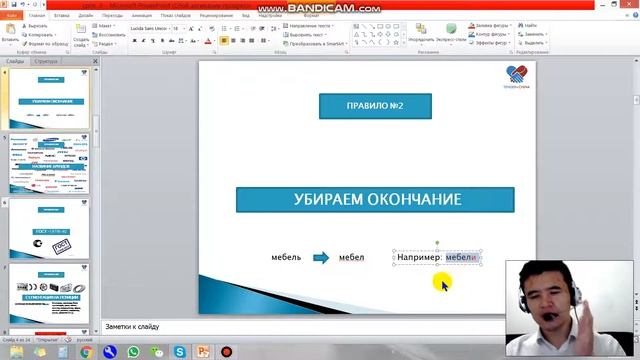The height and width of the screenshot is (360, 640).
Task: Open the Упорядочить arrange menu
Action: click(421, 33)
